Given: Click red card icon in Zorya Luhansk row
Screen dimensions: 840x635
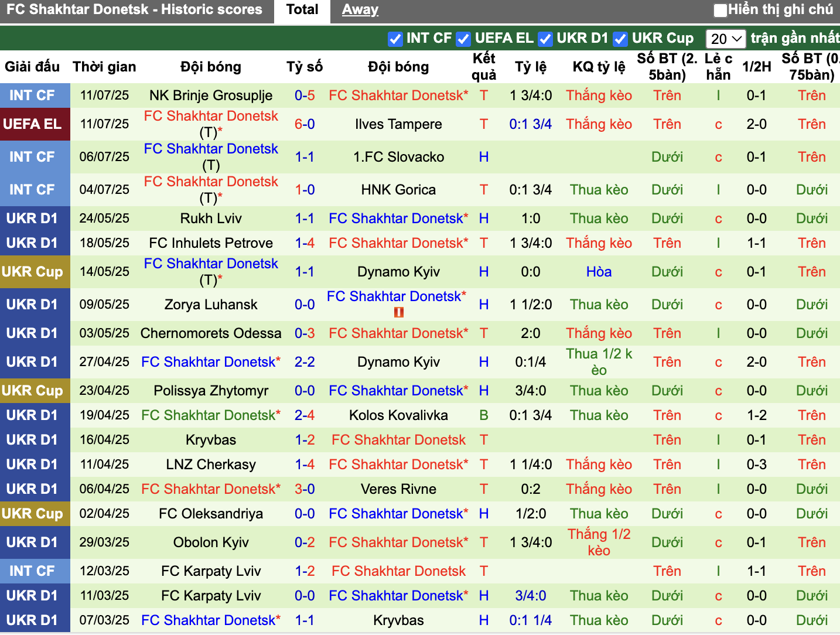Looking at the screenshot, I should pyautogui.click(x=399, y=312).
